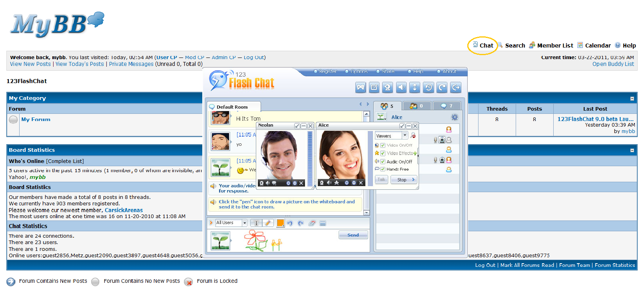Click the sprout avatar beside the input area
Image resolution: width=644 pixels, height=292 pixels.
point(221,241)
